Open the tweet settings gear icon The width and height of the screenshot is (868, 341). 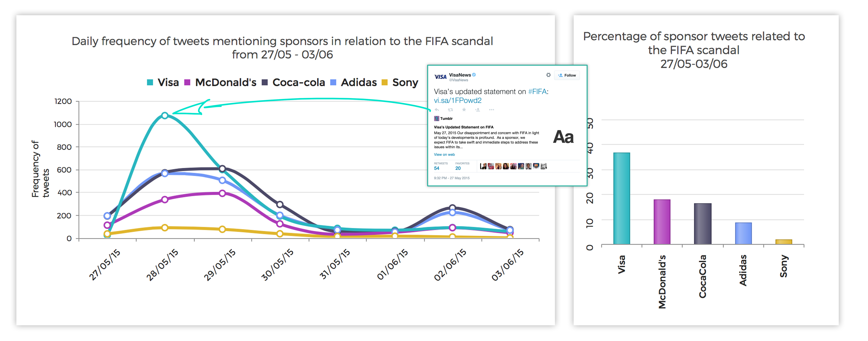click(x=549, y=75)
